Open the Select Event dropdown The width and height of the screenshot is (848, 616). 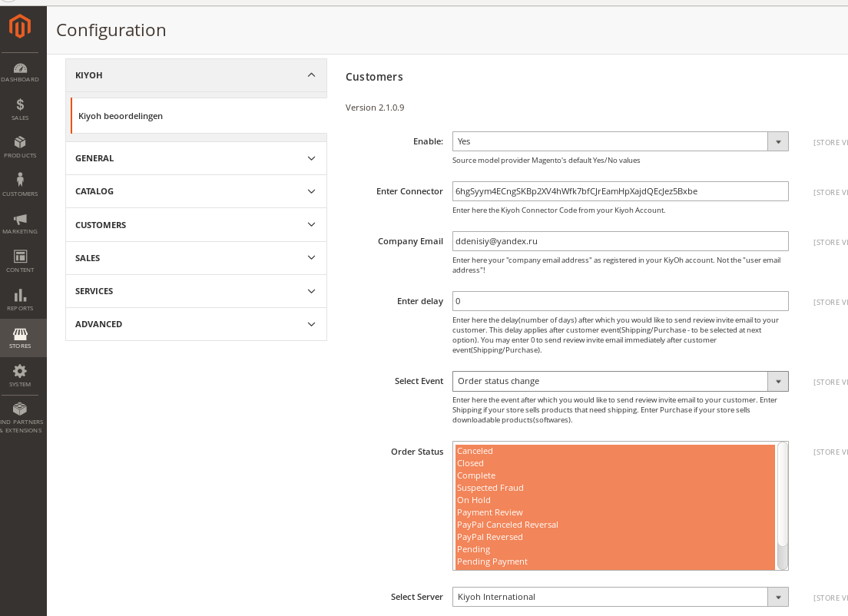click(x=621, y=381)
